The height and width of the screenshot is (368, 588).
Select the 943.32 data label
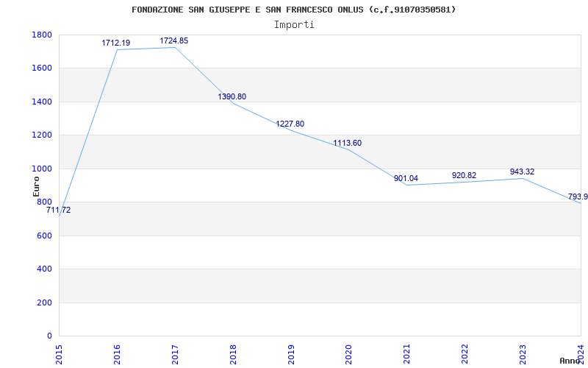(522, 171)
